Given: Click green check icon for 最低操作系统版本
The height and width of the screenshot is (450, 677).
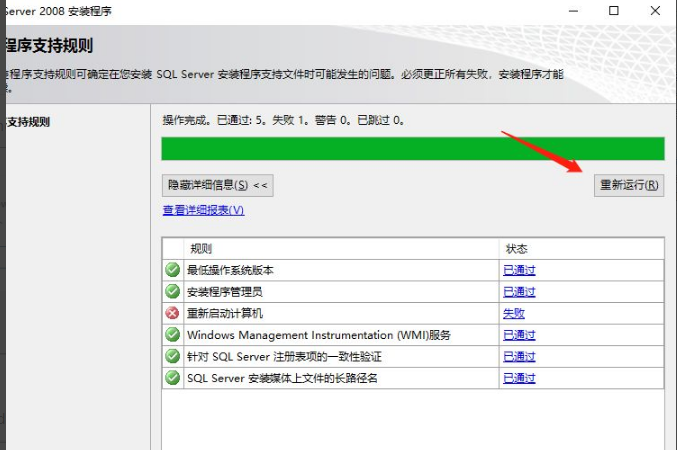Looking at the screenshot, I should click(x=172, y=270).
